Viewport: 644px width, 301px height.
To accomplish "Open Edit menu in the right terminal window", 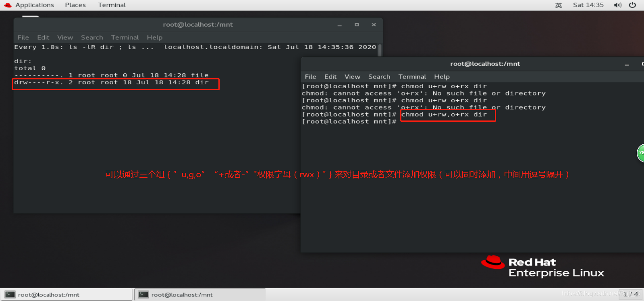I will pos(330,77).
